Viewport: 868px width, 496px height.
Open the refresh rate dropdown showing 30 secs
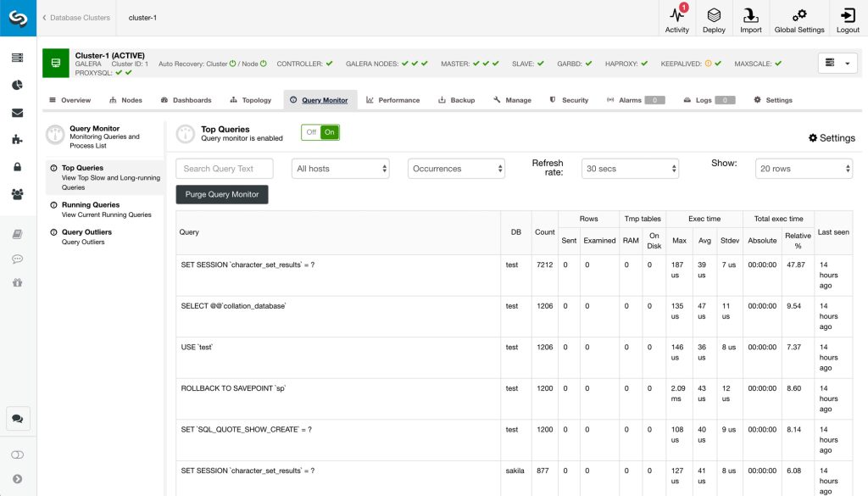pyautogui.click(x=629, y=168)
